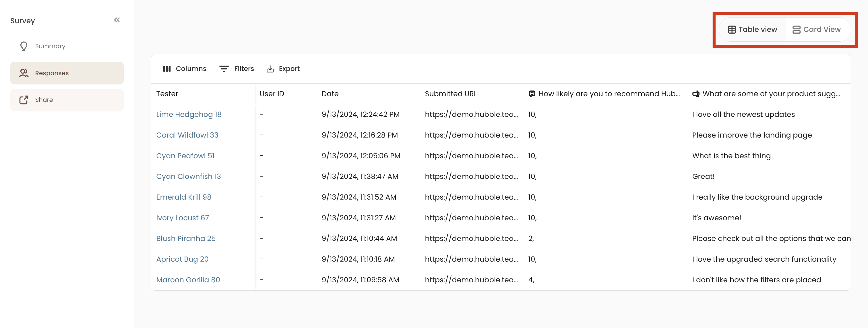Image resolution: width=868 pixels, height=328 pixels.
Task: Collapse the Survey sidebar with double-chevron icon
Action: [117, 20]
